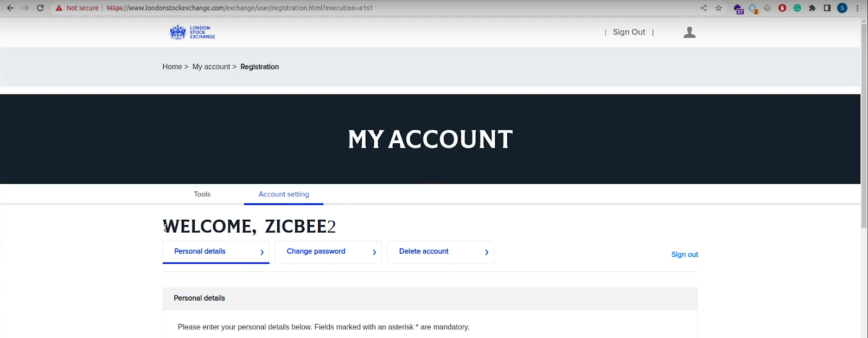Expand Change password section chevron
The height and width of the screenshot is (338, 868).
pos(374,252)
